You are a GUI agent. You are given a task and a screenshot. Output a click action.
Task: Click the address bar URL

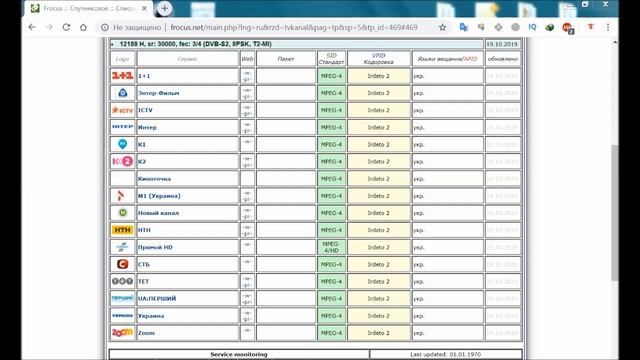(294, 27)
